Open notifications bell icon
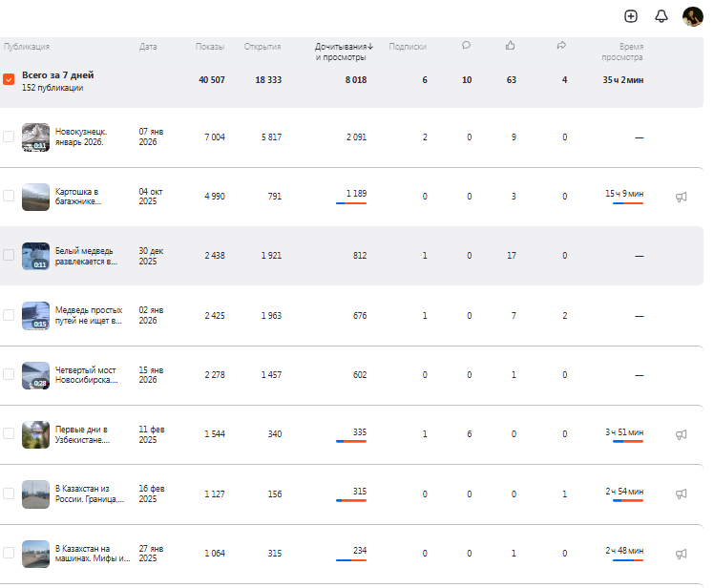Viewport: 714px width, 588px height. (x=661, y=16)
